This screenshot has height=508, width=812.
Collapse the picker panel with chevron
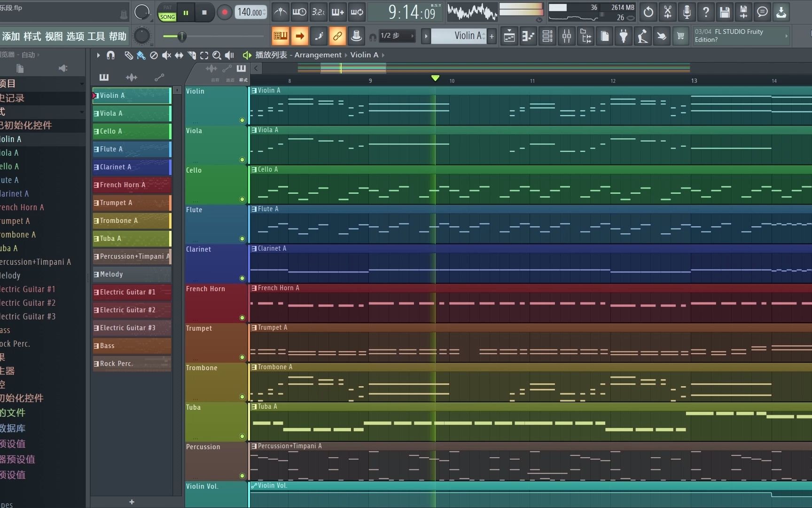click(x=256, y=68)
